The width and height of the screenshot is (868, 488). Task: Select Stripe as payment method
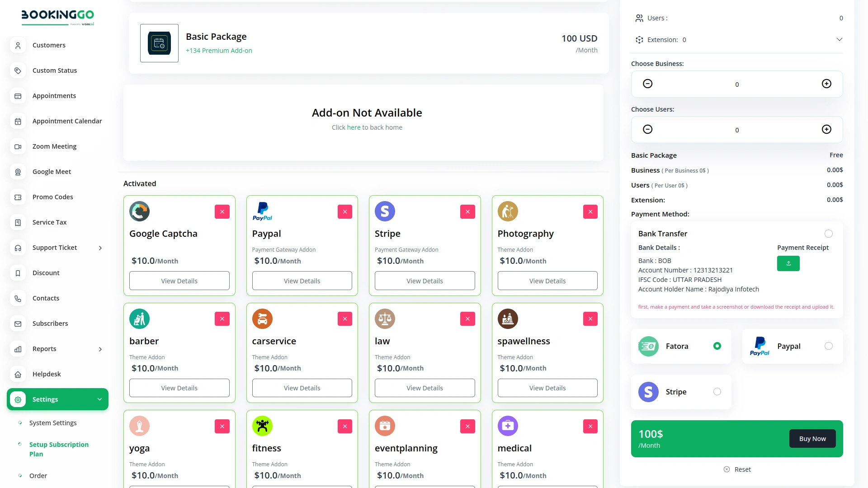click(717, 391)
